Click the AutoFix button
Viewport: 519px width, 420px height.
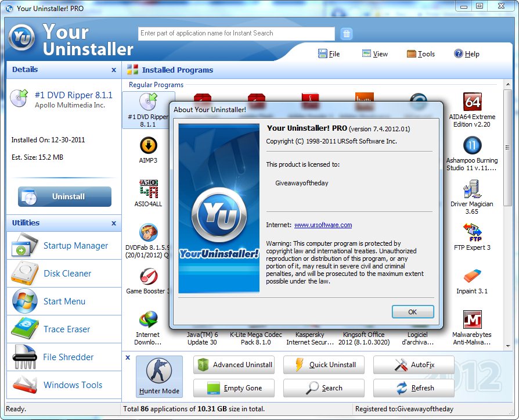(414, 365)
